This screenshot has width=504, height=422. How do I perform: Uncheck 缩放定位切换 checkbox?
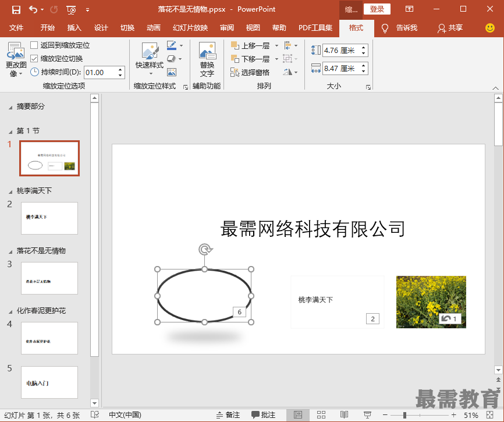(x=34, y=58)
